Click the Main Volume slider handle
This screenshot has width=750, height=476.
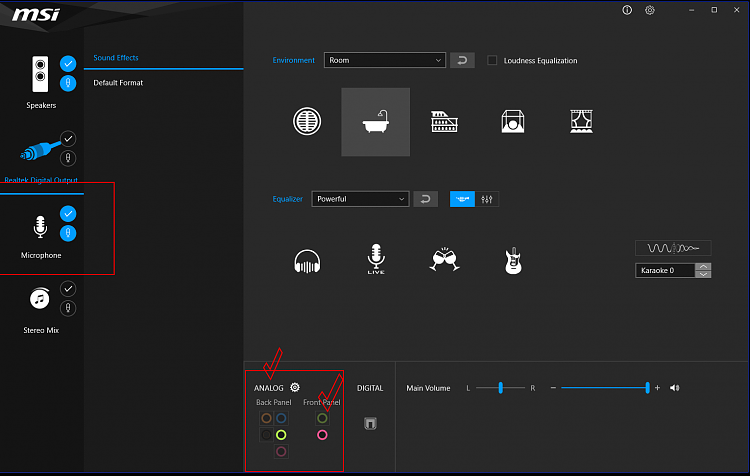[x=648, y=388]
